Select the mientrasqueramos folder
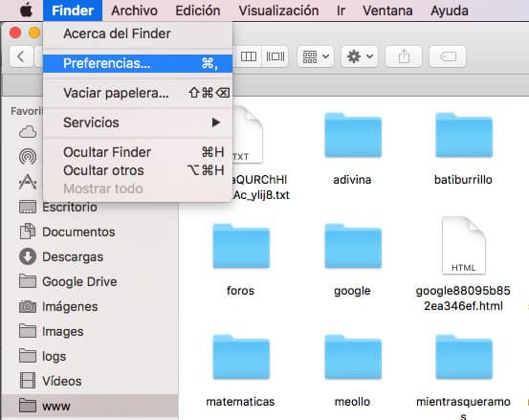The width and height of the screenshot is (529, 420). point(464,357)
